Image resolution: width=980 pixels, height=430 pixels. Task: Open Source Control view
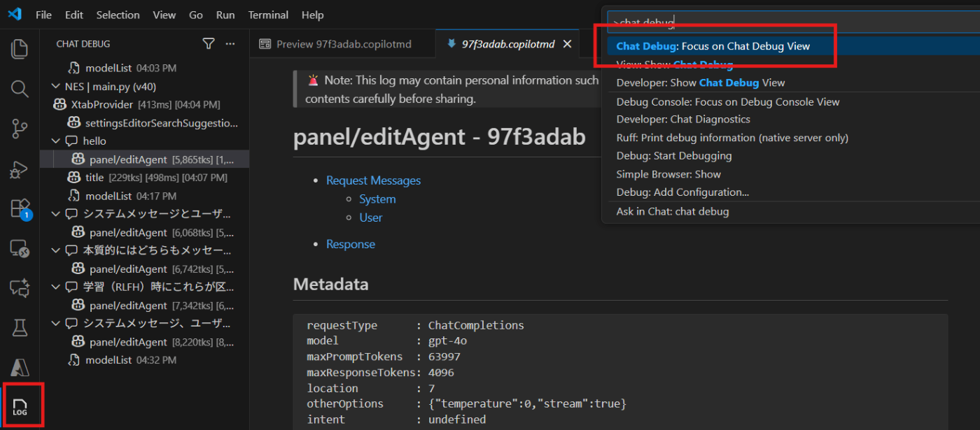point(20,129)
